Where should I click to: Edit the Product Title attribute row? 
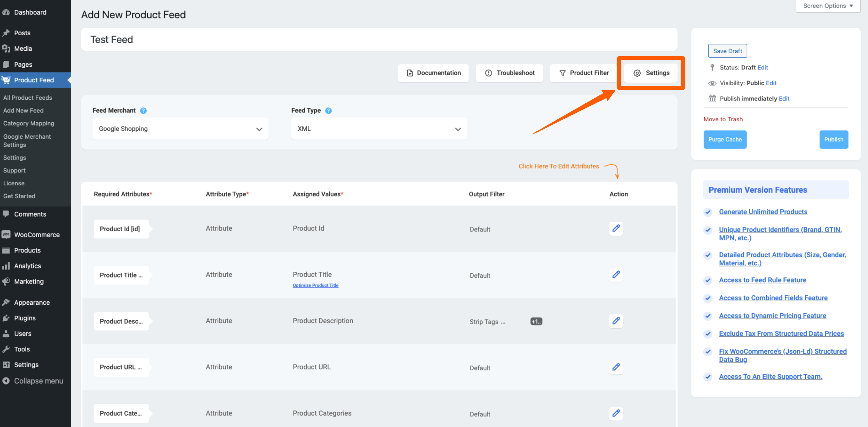click(x=616, y=274)
